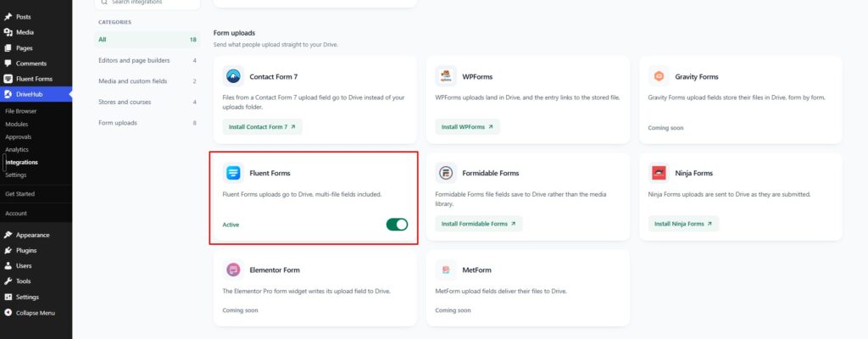Open the Account page
868x339 pixels.
tap(16, 214)
